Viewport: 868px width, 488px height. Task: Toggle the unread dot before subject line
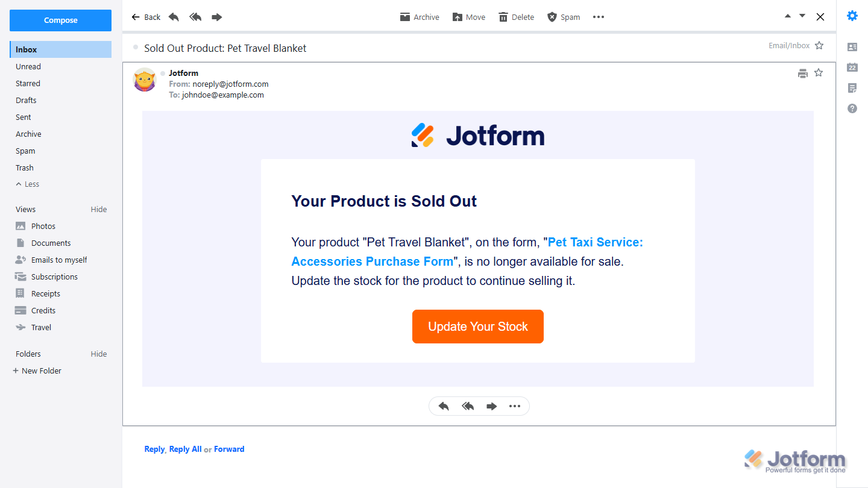[x=136, y=47]
